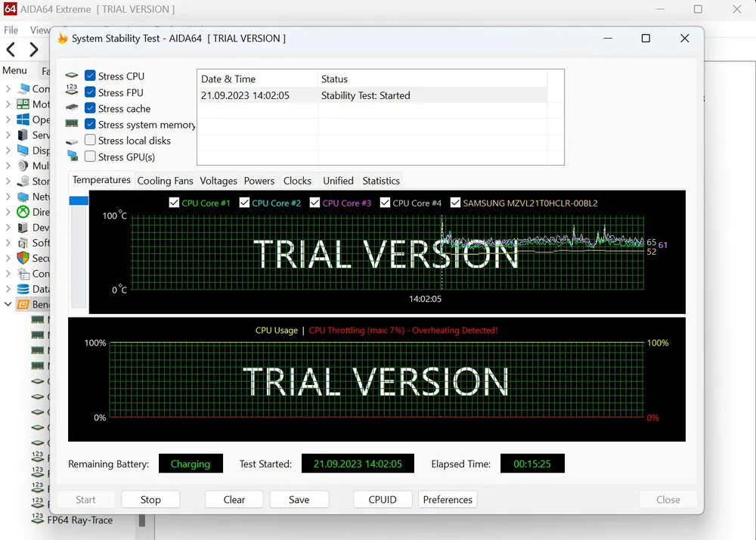Click the red 64 AIDA64 logo in the main window
756x540 pixels.
(x=10, y=8)
